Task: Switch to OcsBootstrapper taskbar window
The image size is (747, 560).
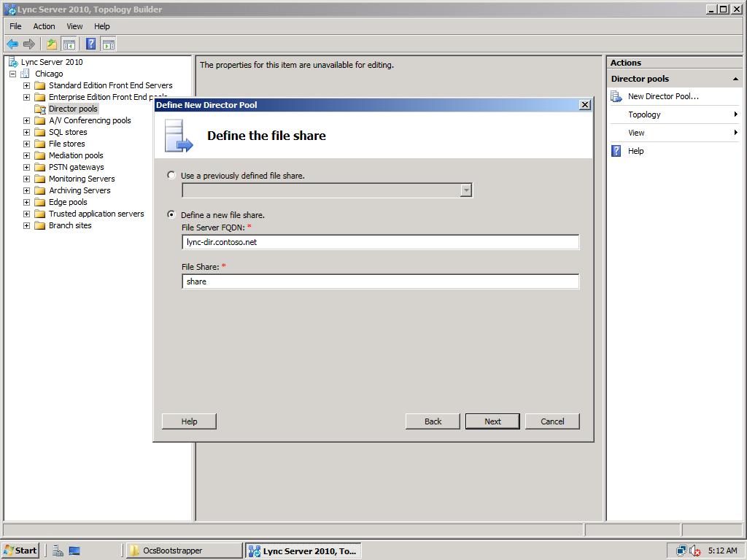Action: coord(183,551)
